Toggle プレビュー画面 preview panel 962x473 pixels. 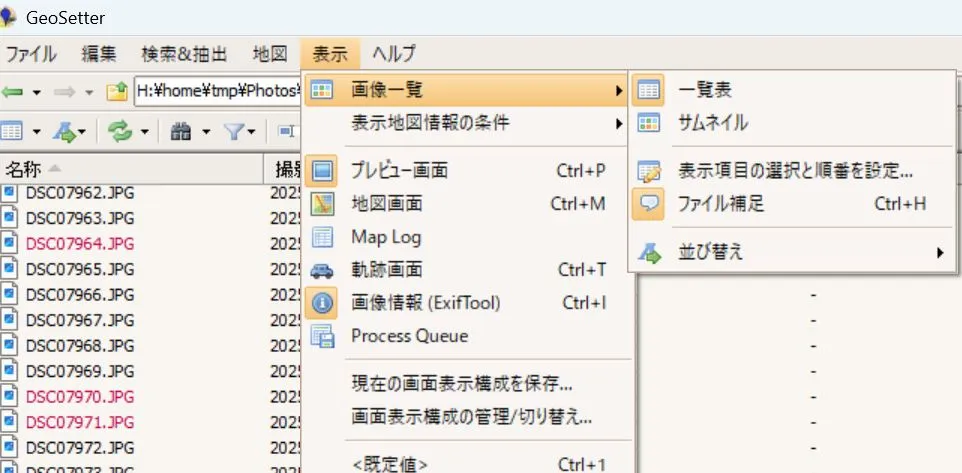(399, 171)
